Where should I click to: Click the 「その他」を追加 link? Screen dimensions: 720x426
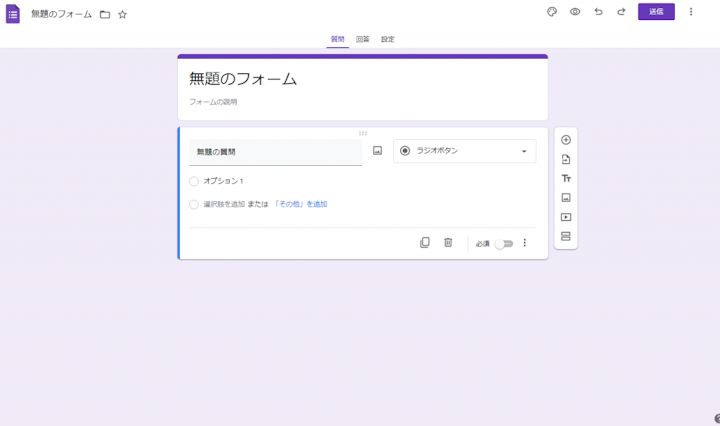pyautogui.click(x=301, y=204)
